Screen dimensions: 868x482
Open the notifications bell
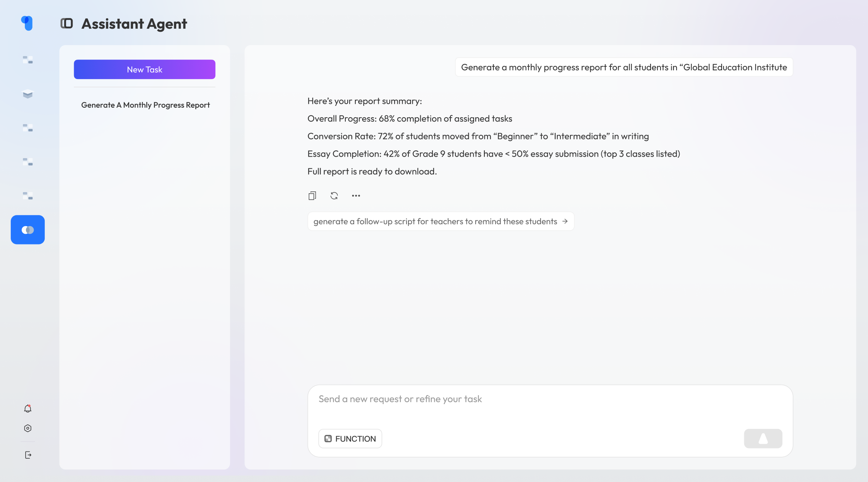(28, 409)
